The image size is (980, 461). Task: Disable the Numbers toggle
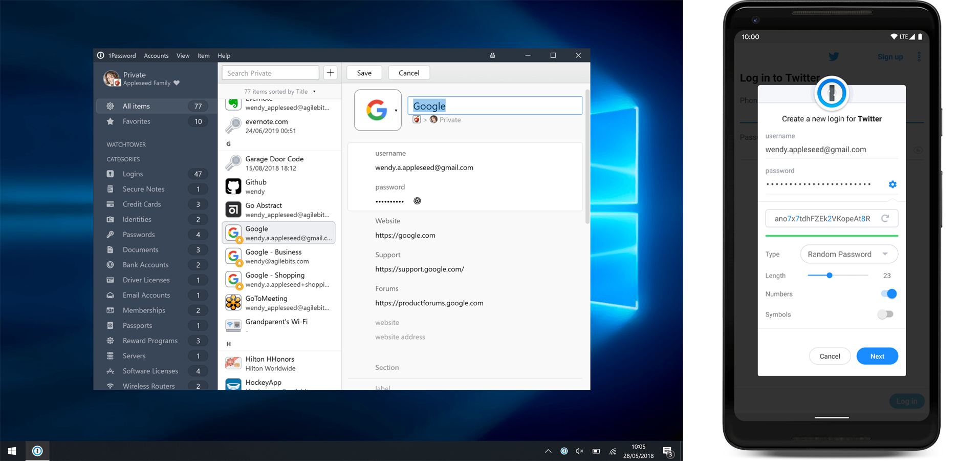pyautogui.click(x=888, y=294)
